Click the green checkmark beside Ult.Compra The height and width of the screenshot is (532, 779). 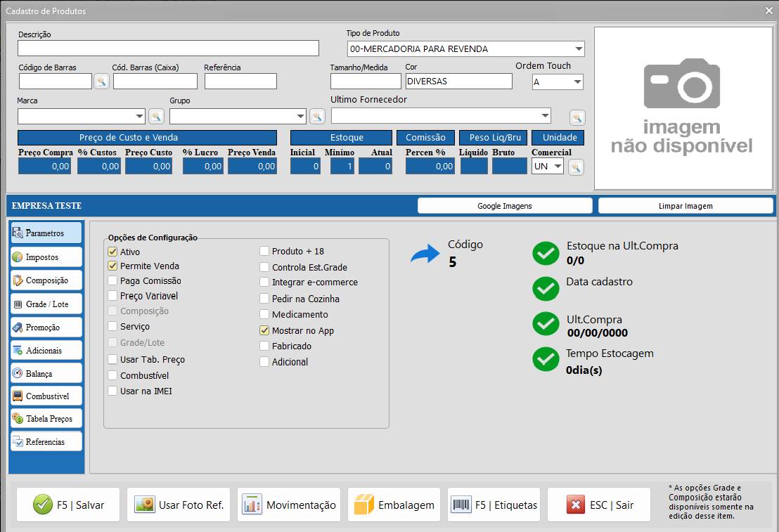point(546,324)
